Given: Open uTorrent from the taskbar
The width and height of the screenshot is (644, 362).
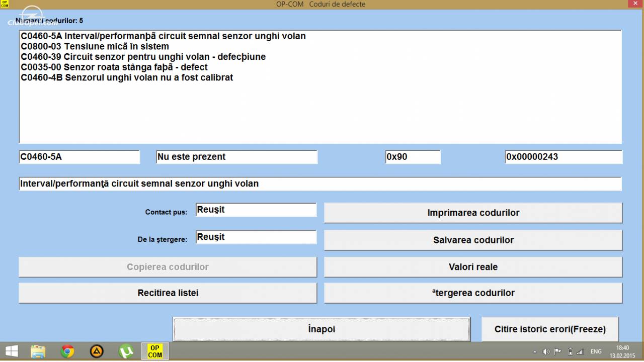Looking at the screenshot, I should [126, 351].
